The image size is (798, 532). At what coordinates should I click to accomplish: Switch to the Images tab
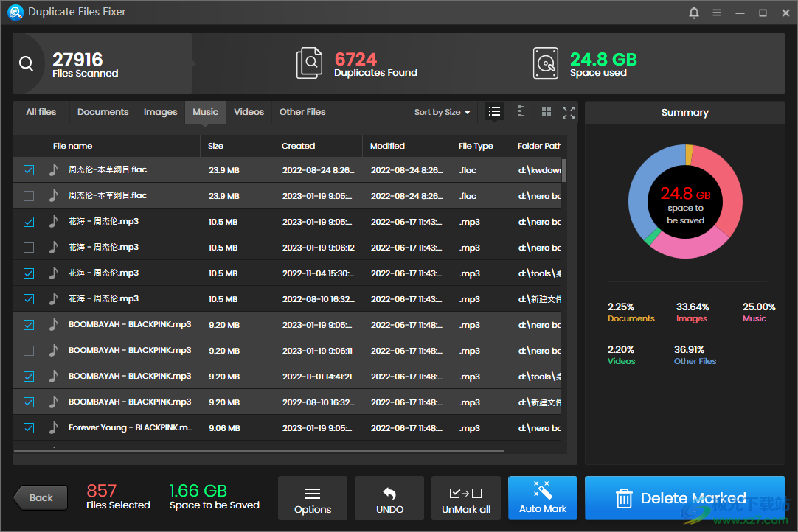coord(160,112)
